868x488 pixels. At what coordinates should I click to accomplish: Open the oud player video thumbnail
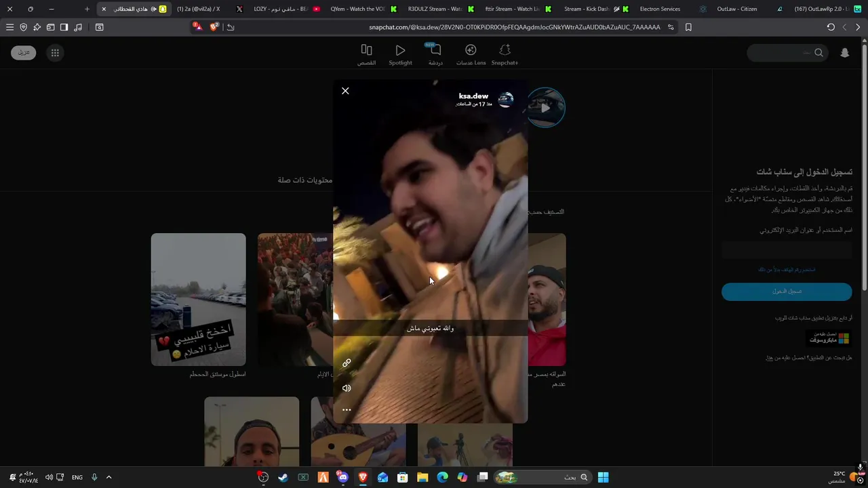pyautogui.click(x=358, y=432)
